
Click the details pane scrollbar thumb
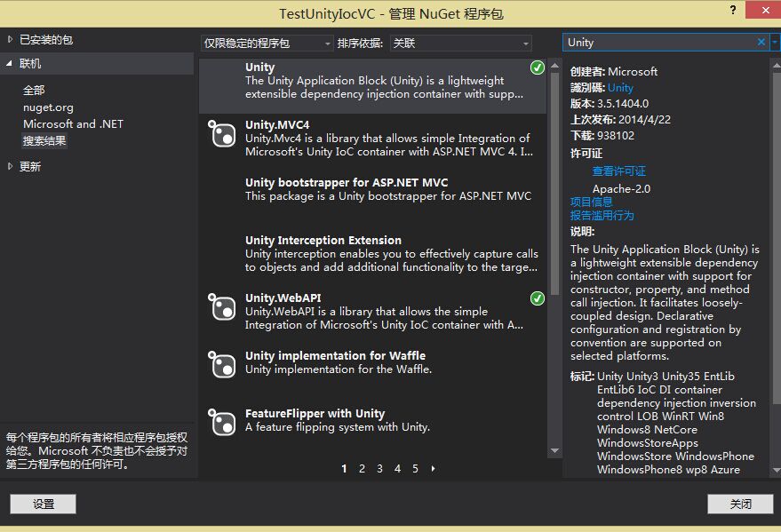point(776,239)
